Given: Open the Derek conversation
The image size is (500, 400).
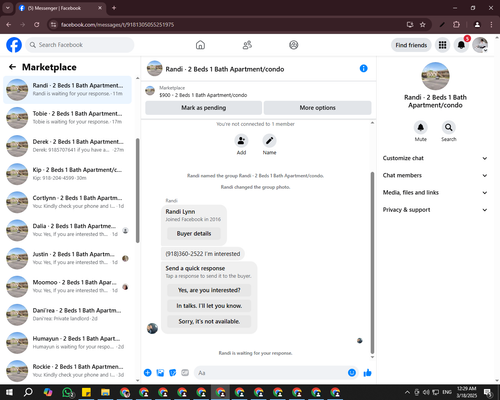Looking at the screenshot, I should tap(67, 146).
